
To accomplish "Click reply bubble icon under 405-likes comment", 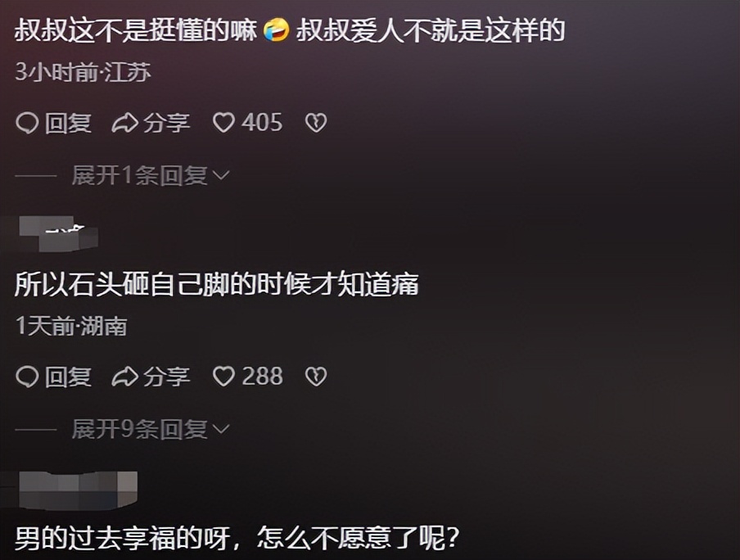I will click(x=27, y=124).
